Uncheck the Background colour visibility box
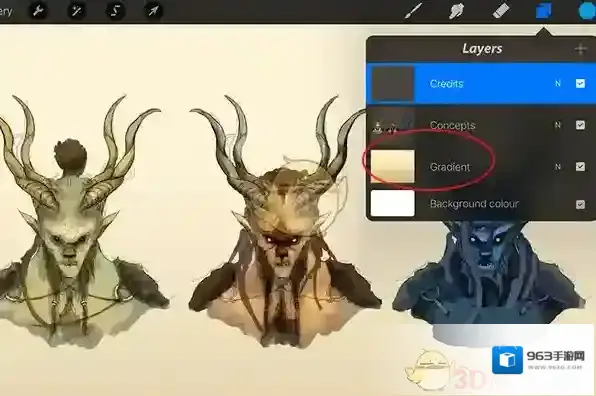This screenshot has height=396, width=596. [580, 204]
